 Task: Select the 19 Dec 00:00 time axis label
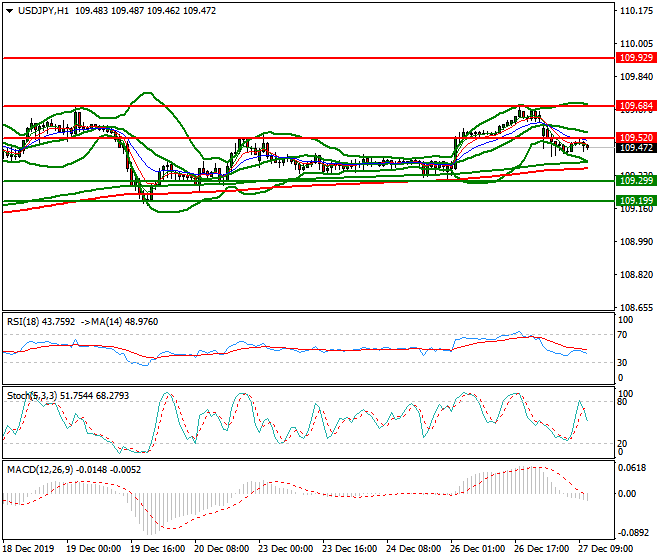94,549
